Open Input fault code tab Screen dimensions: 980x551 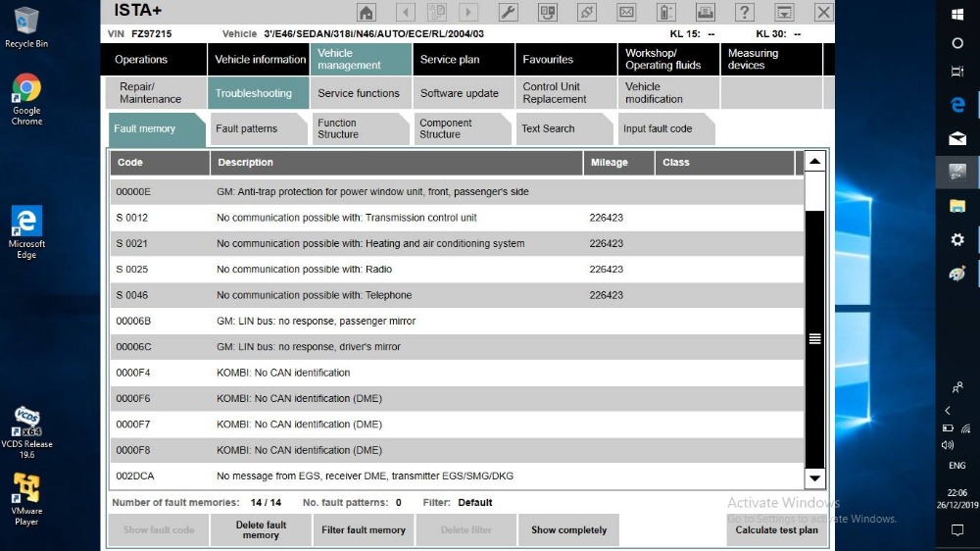coord(665,128)
